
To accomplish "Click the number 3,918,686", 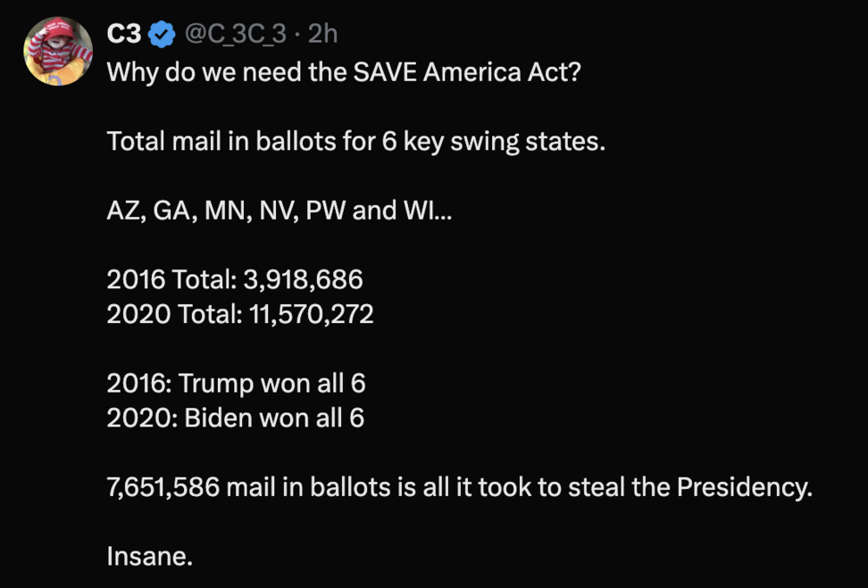I will click(303, 280).
